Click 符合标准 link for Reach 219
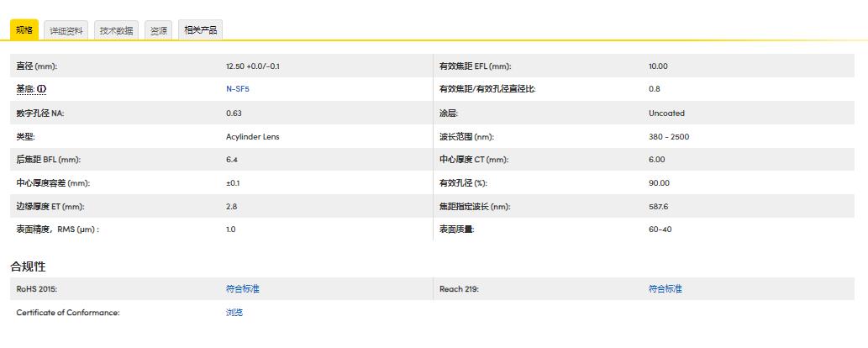Screen dimensions: 868x348 [x=665, y=289]
